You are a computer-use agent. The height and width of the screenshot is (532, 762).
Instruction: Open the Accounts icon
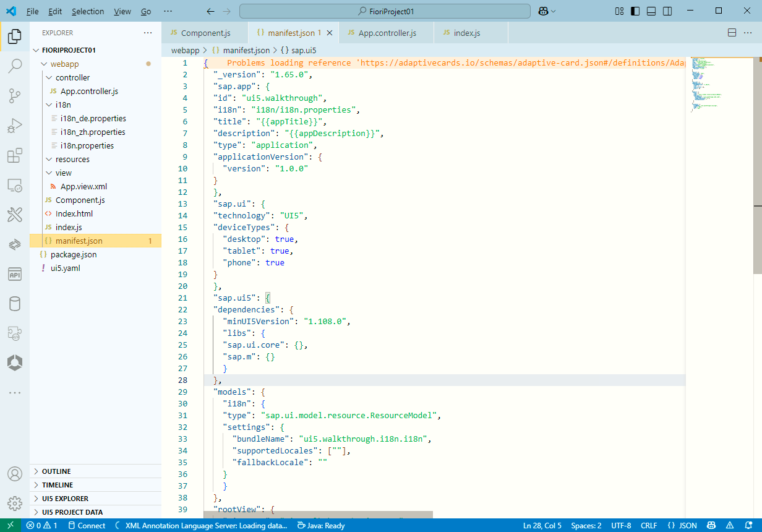click(15, 474)
